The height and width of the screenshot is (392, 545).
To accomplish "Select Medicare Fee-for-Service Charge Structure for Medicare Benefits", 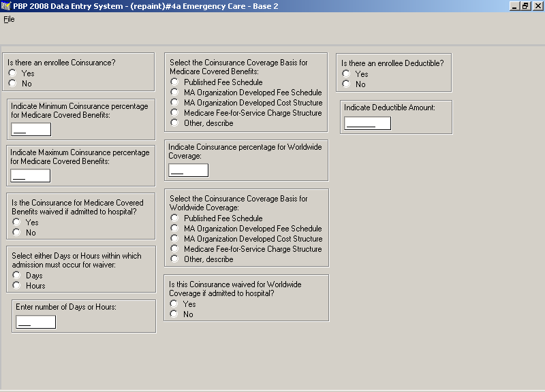I will pos(174,112).
